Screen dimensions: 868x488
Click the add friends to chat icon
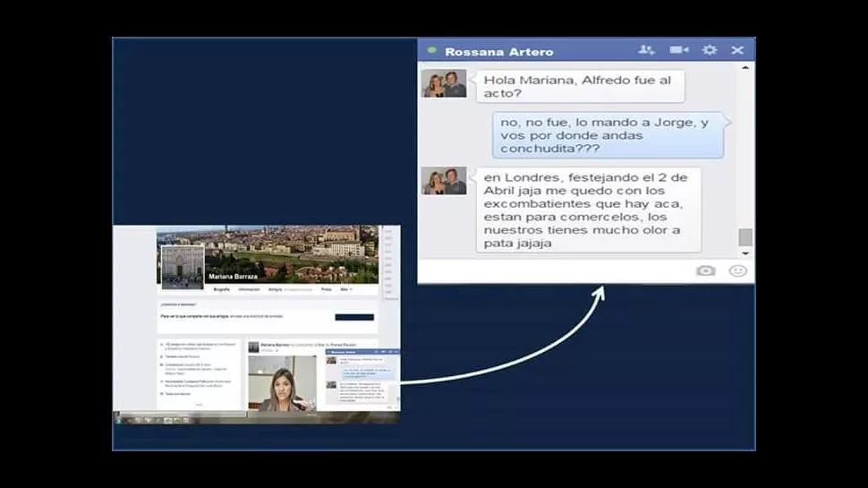(647, 50)
